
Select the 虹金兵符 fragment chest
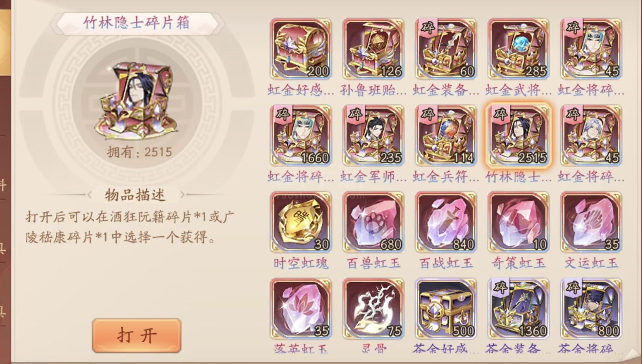pos(446,135)
